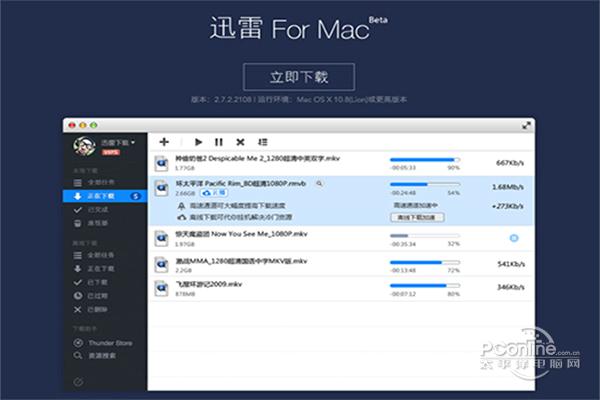This screenshot has height=400, width=600.
Task: Select the MMA_1280 MKV filename
Action: 241,261
